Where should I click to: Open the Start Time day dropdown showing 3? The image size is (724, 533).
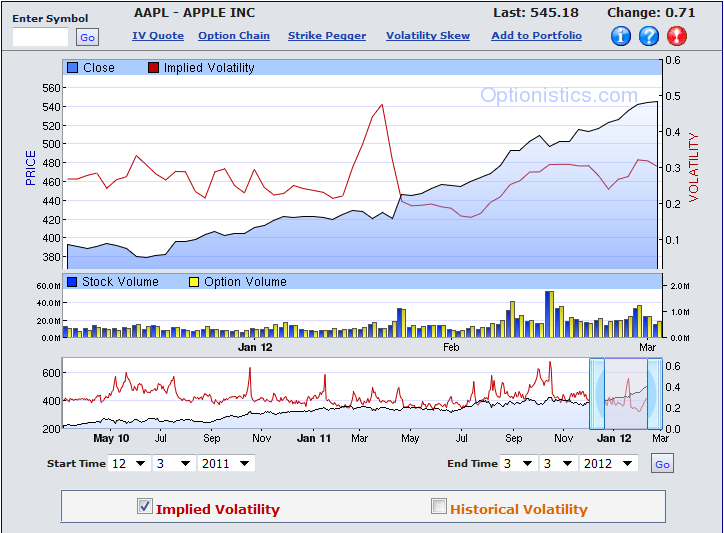click(x=174, y=463)
